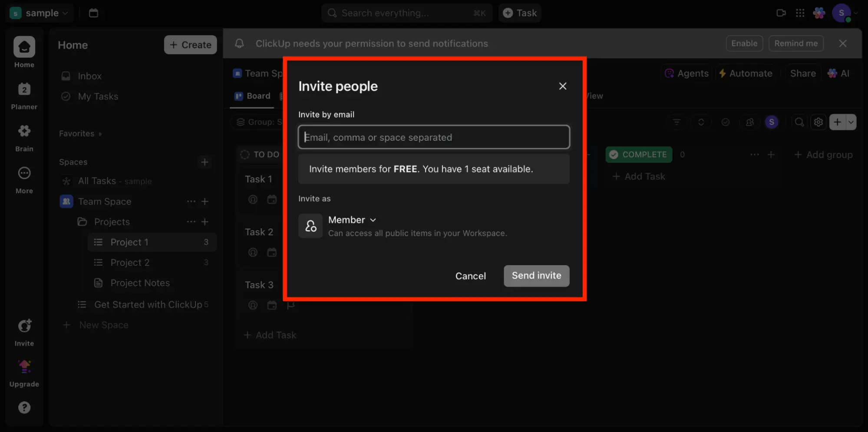The height and width of the screenshot is (432, 868).
Task: Set the priority flag on Task 3
Action: tap(291, 305)
